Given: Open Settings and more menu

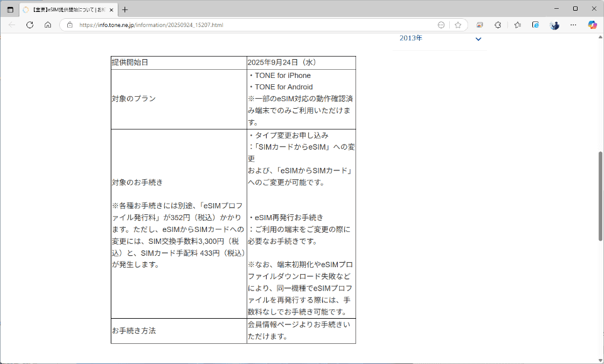Looking at the screenshot, I should pyautogui.click(x=573, y=25).
